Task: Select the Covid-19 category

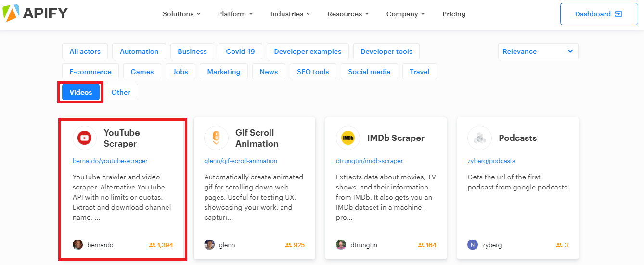Action: [x=240, y=51]
